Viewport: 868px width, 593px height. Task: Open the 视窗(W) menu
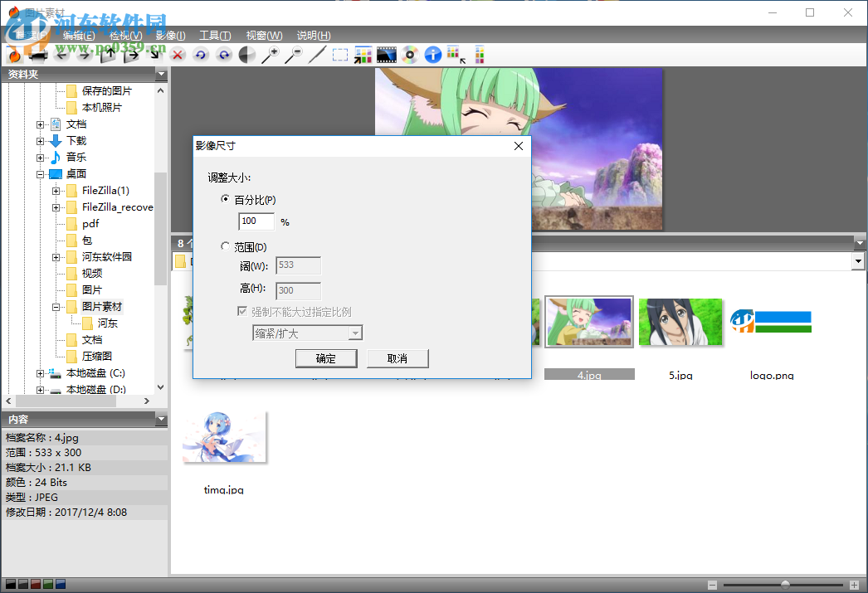(264, 36)
